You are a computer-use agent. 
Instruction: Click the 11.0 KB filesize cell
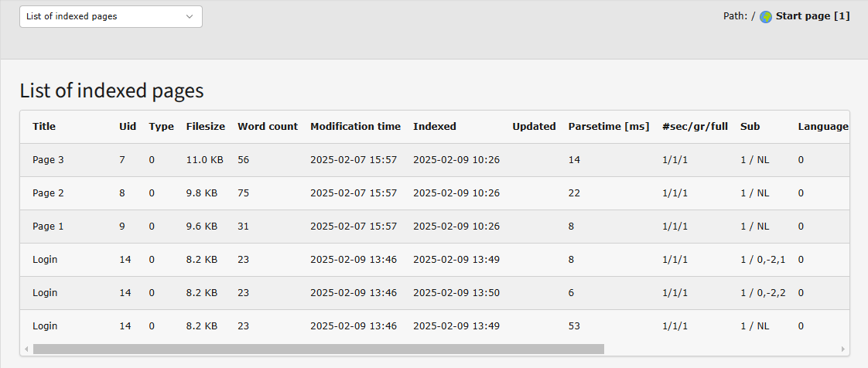click(204, 160)
